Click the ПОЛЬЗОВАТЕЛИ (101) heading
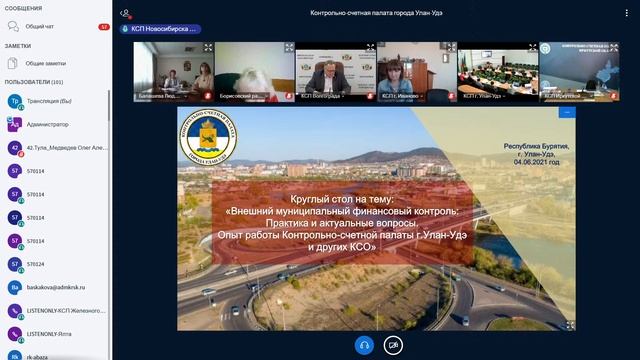Screen dimensions: 640x360 tap(34, 82)
